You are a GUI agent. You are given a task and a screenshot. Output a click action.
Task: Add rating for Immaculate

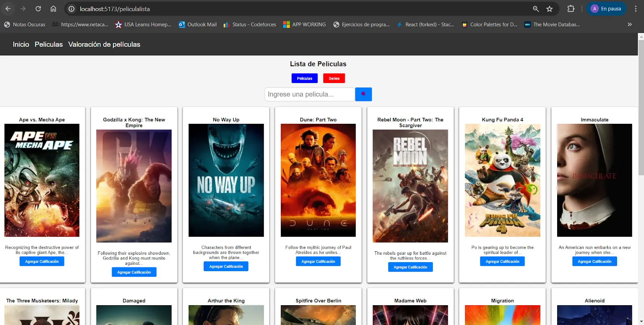pos(595,261)
